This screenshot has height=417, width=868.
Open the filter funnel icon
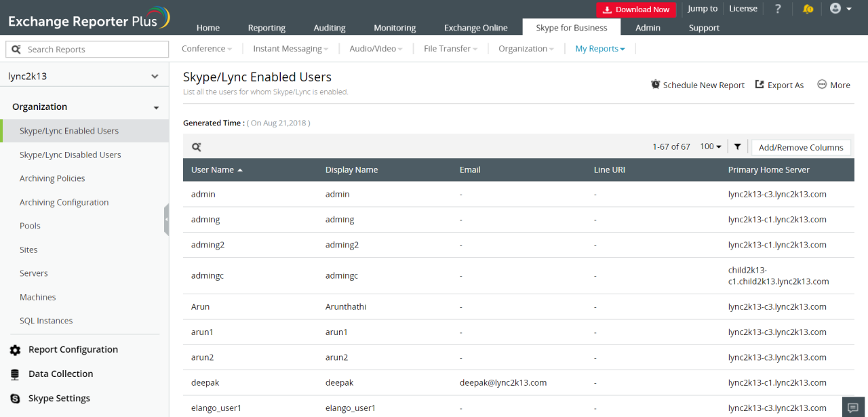point(737,146)
